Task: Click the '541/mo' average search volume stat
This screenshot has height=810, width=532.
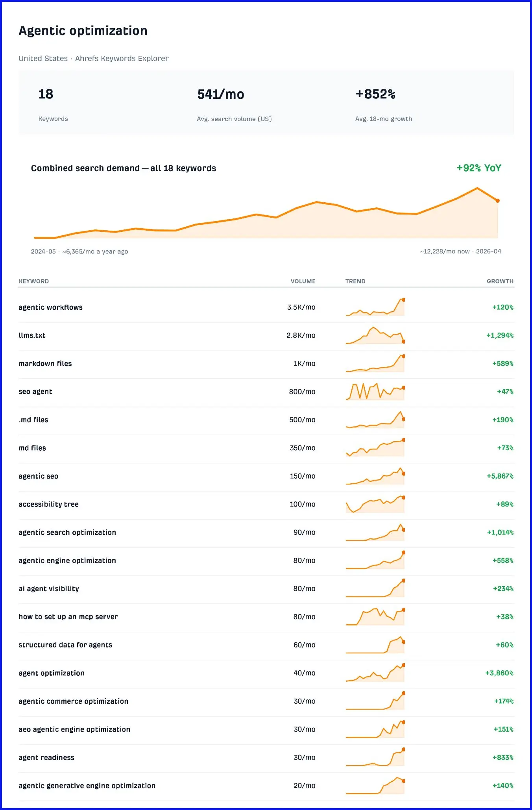Action: 220,94
